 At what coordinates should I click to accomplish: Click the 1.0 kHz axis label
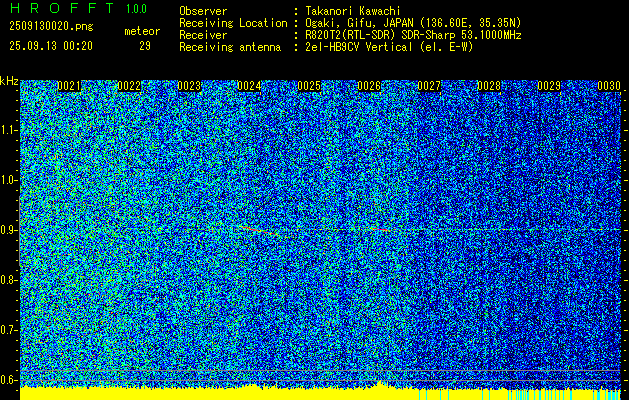tap(7, 180)
